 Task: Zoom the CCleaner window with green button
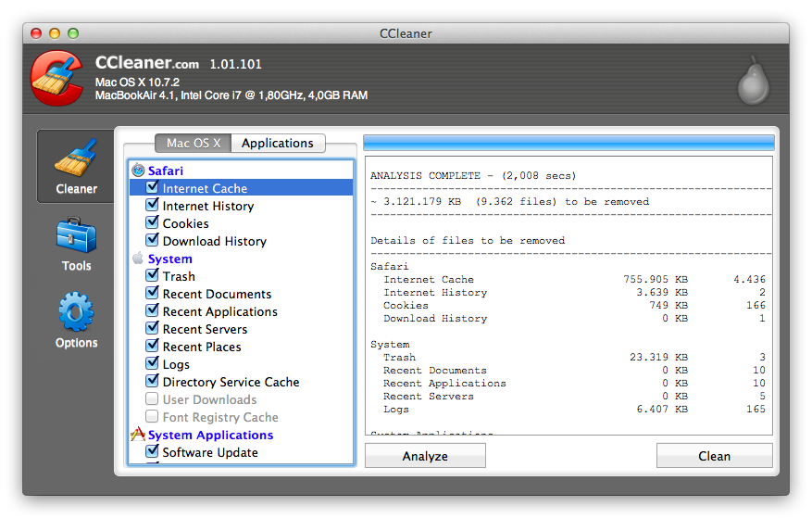point(73,33)
